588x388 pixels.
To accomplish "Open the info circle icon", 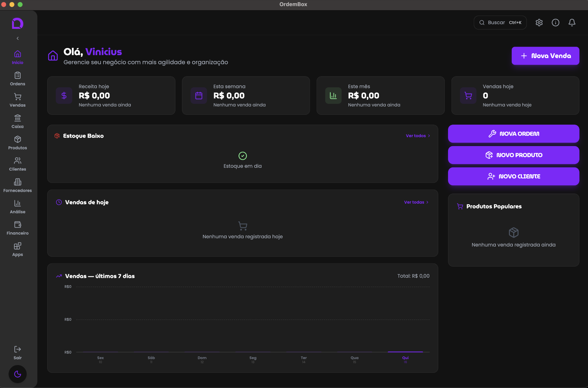I will click(x=555, y=23).
